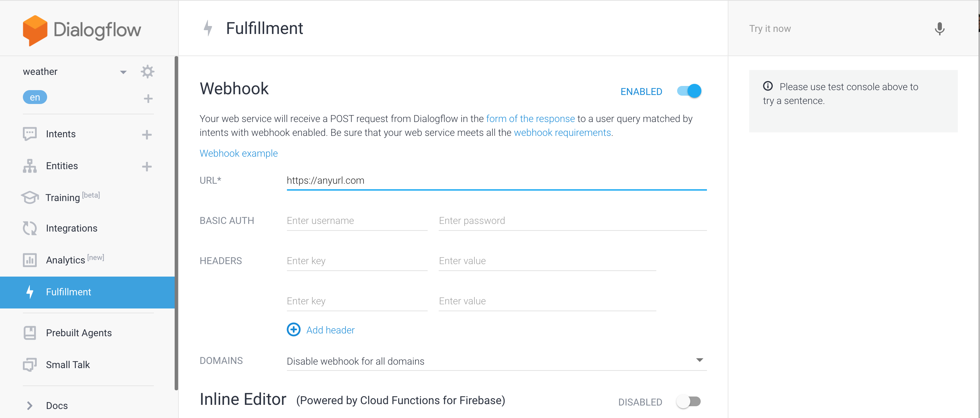
Task: Open the weather agent dropdown arrow
Action: click(123, 72)
